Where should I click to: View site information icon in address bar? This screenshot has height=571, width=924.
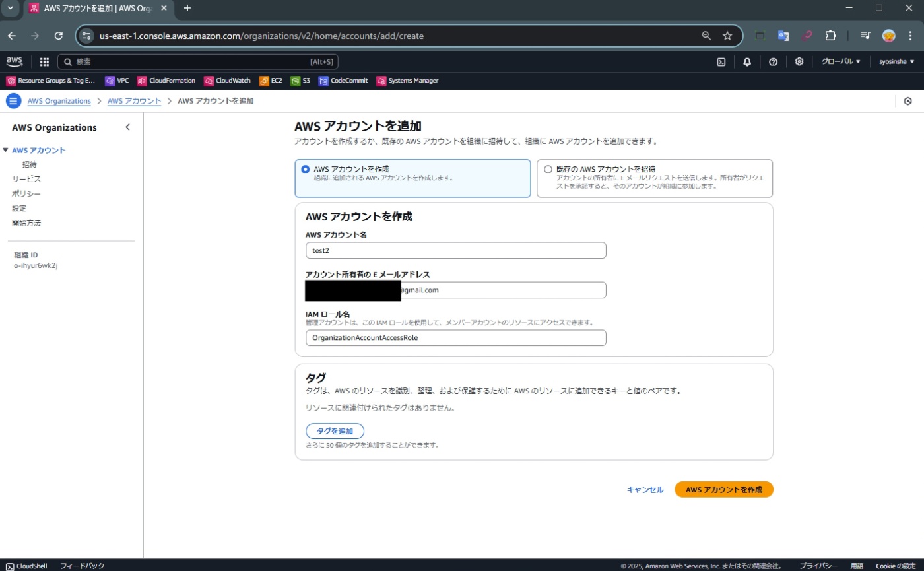pos(86,36)
